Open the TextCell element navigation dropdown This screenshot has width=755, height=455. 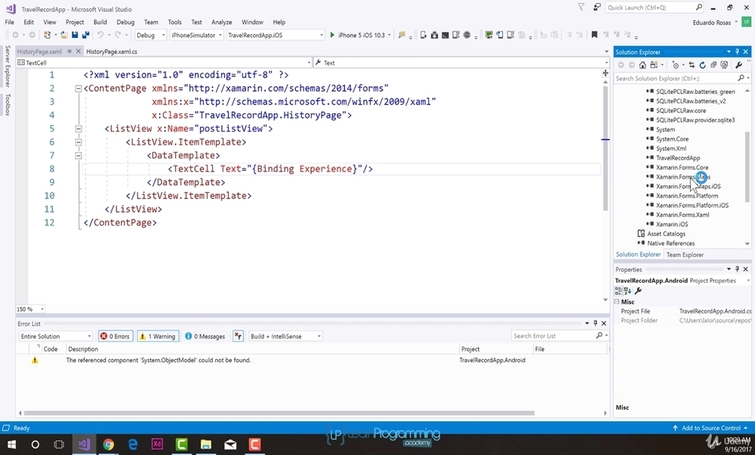coord(164,63)
